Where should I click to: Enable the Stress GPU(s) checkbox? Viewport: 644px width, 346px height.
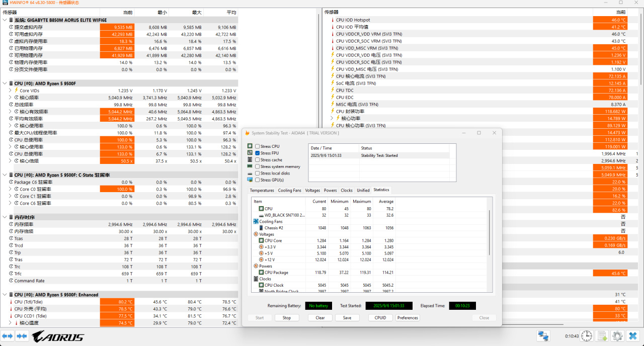[x=258, y=180]
